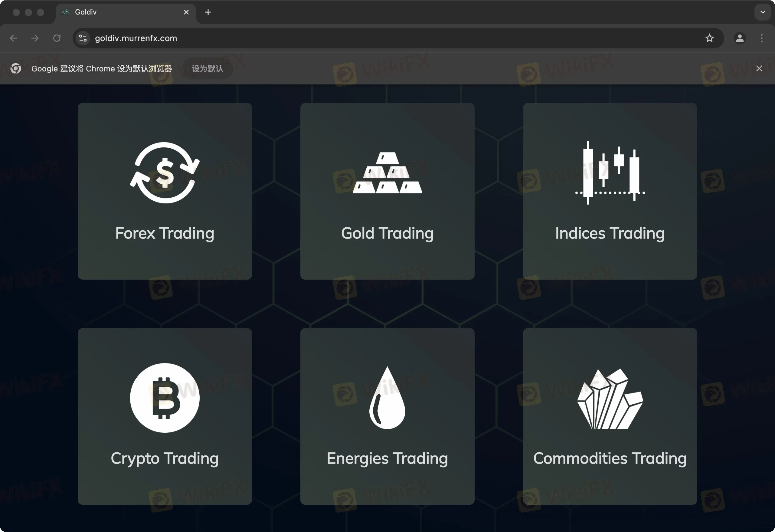Screen dimensions: 775x532
Task: Open the Chrome profile avatar icon
Action: (739, 38)
